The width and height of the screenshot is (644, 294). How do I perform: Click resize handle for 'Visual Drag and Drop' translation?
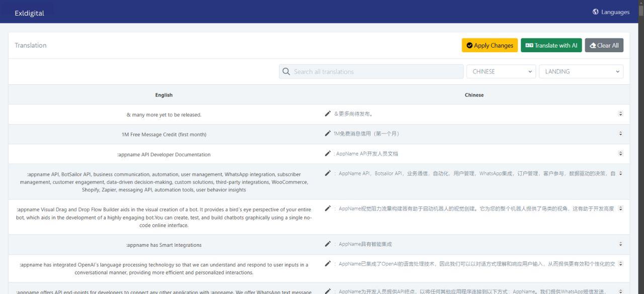coord(620,208)
